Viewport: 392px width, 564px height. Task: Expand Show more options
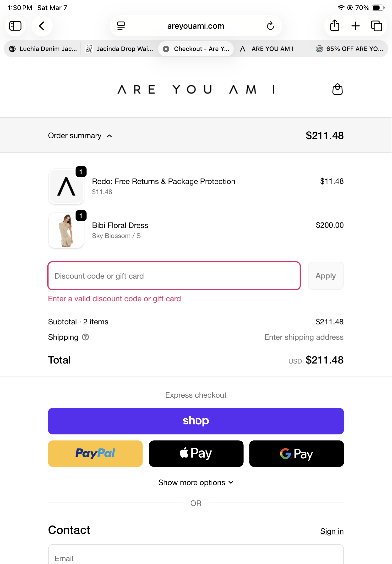pos(196,482)
